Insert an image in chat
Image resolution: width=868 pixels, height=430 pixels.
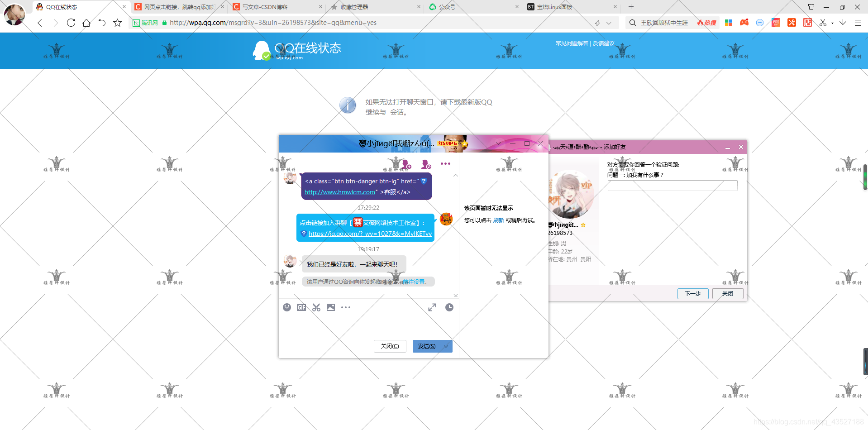pos(331,307)
